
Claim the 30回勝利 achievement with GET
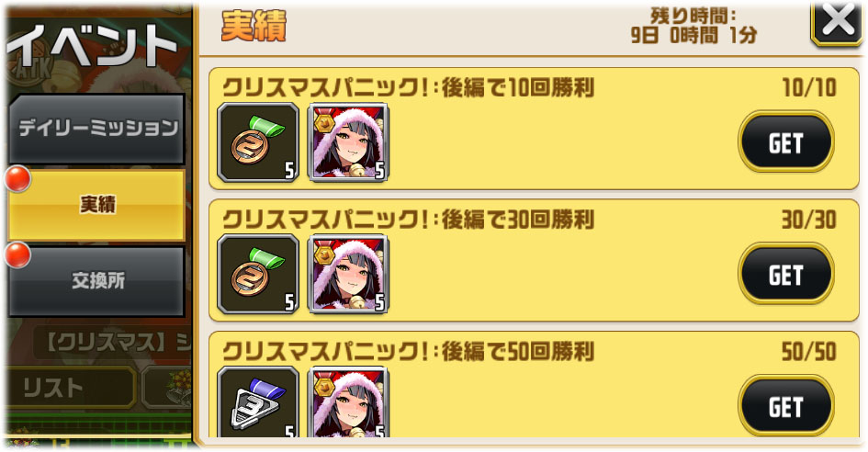tap(786, 274)
